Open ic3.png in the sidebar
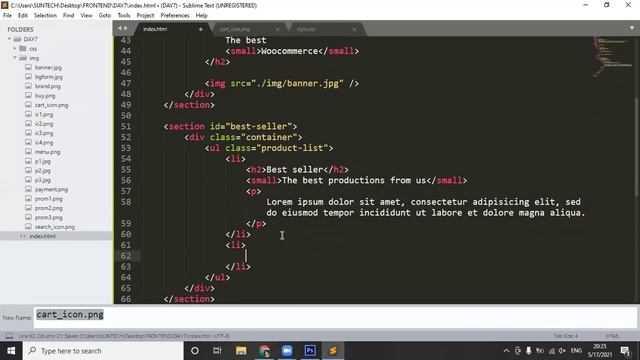Image resolution: width=640 pixels, height=360 pixels. (x=44, y=133)
